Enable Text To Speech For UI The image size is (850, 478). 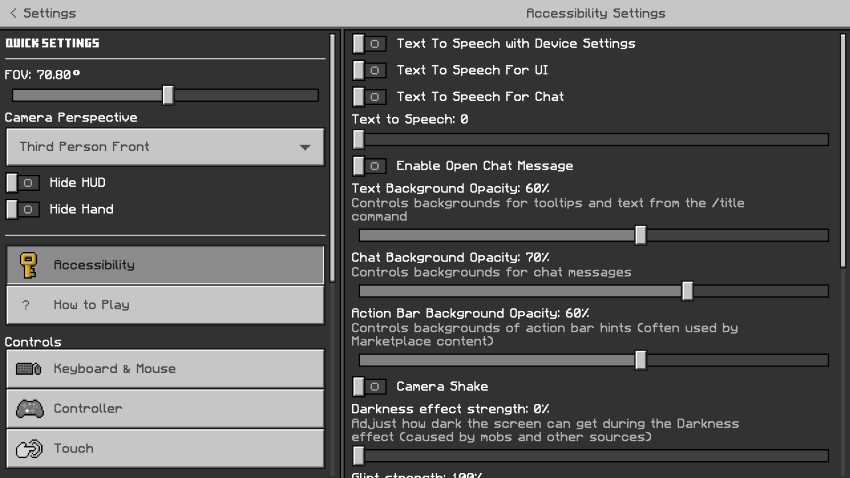pos(369,70)
